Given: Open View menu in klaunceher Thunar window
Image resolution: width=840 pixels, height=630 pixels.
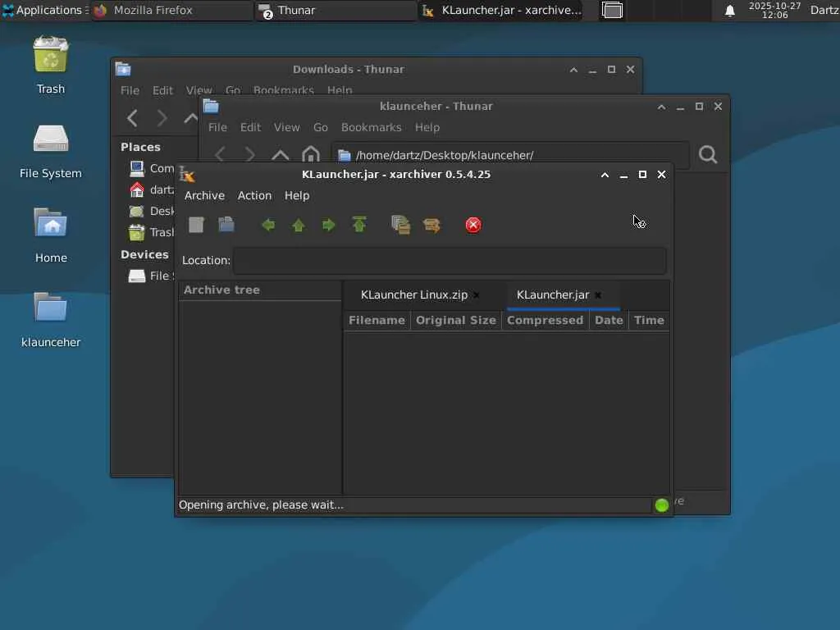Looking at the screenshot, I should (286, 127).
